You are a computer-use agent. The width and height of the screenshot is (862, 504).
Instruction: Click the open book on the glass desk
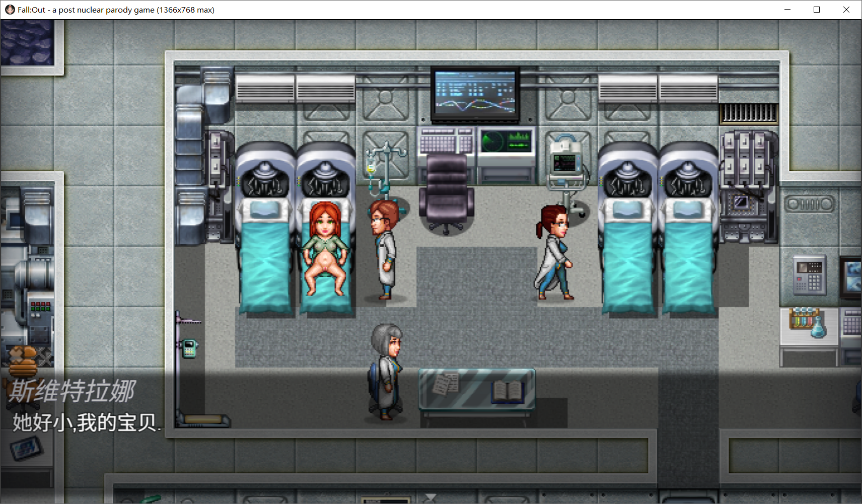pyautogui.click(x=508, y=391)
